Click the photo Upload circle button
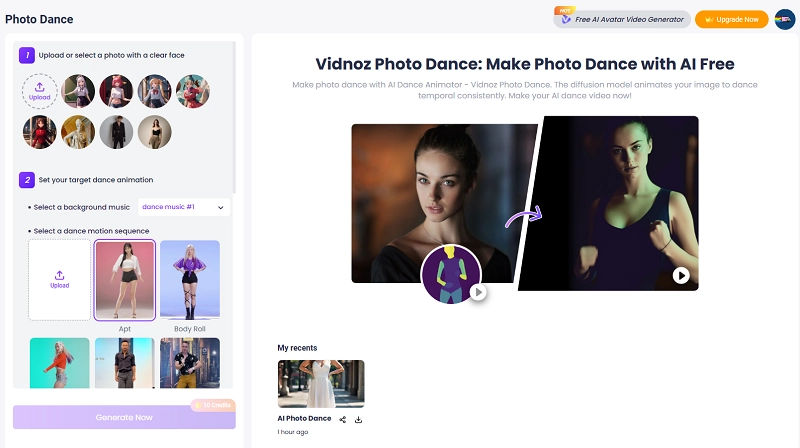This screenshot has width=800, height=448. point(39,91)
